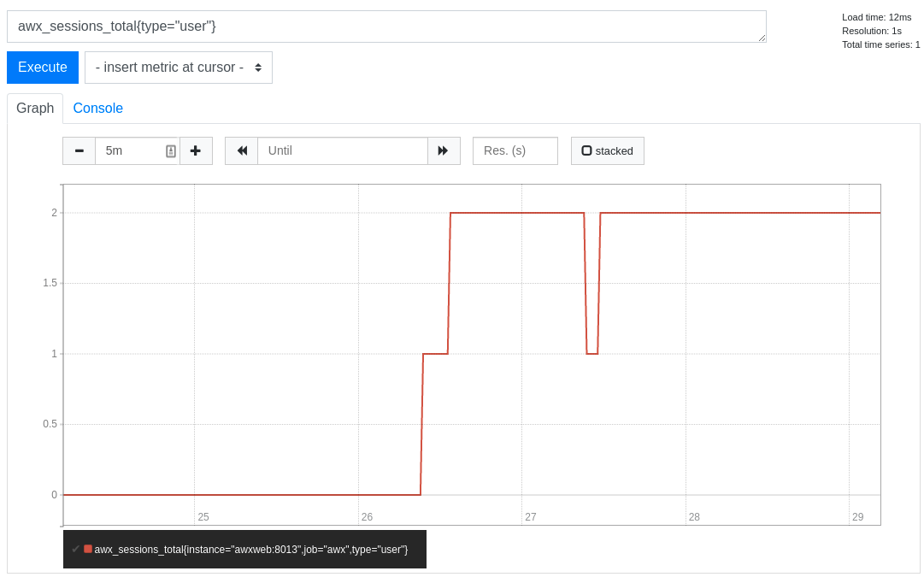Focus the Until end-time field

tap(342, 150)
